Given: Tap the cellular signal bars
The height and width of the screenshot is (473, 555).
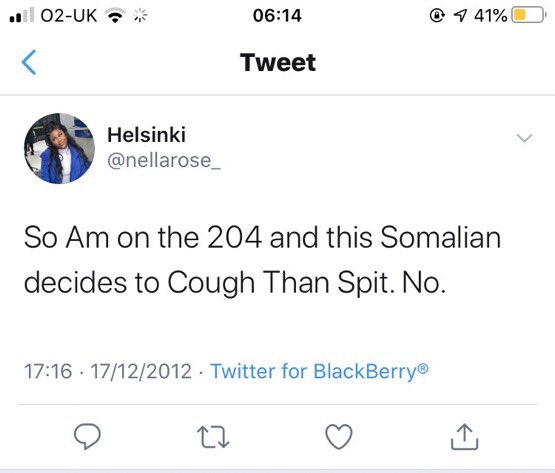Looking at the screenshot, I should 22,15.
